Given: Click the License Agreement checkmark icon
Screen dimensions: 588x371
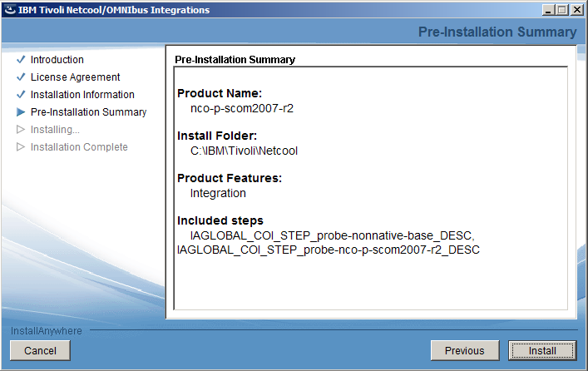Looking at the screenshot, I should tap(21, 77).
